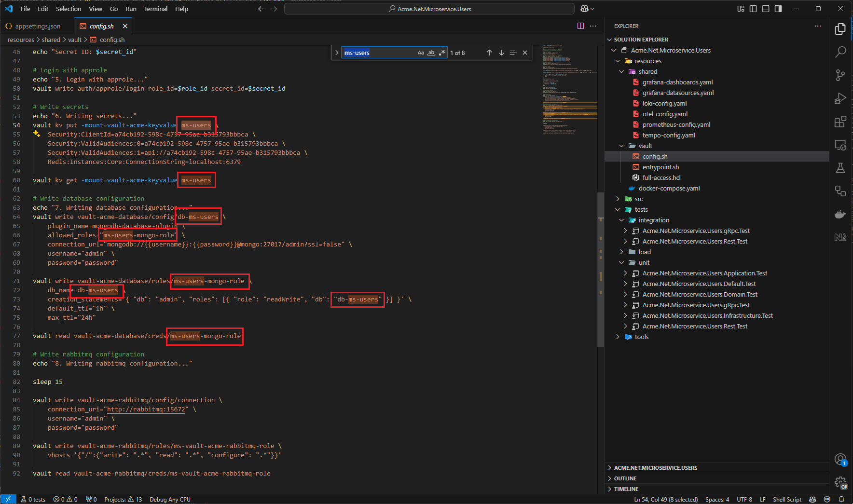The width and height of the screenshot is (853, 504).
Task: Click the Split Editor Right icon
Action: tap(581, 26)
